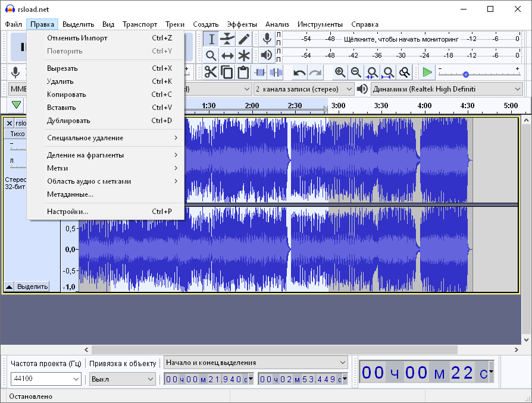Start playback with the green Play triangle

[427, 72]
